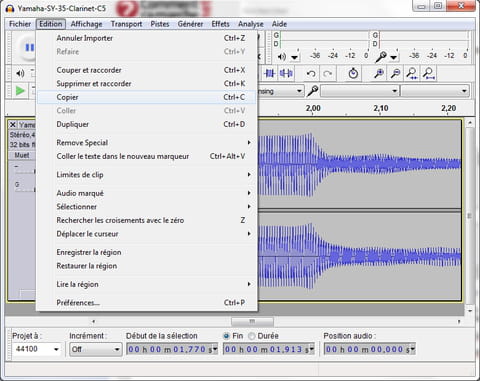Click the Zoom Out magnifier icon
480x381 pixels.
[x=395, y=73]
